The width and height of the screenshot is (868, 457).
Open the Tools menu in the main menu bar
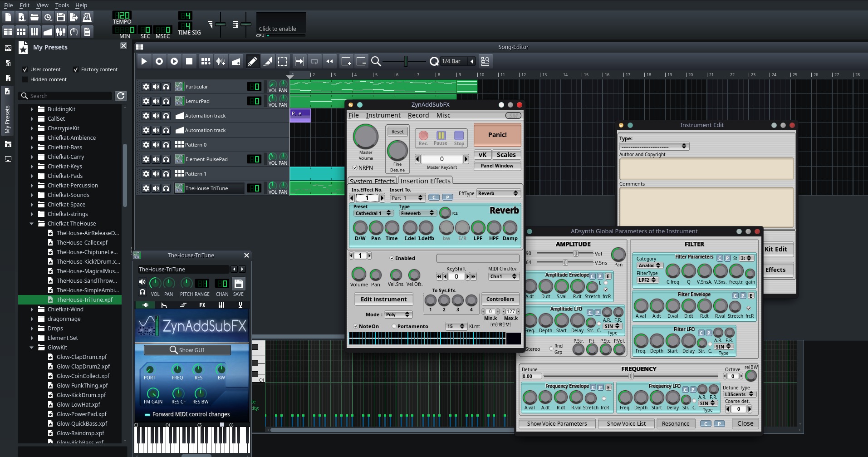pos(62,5)
